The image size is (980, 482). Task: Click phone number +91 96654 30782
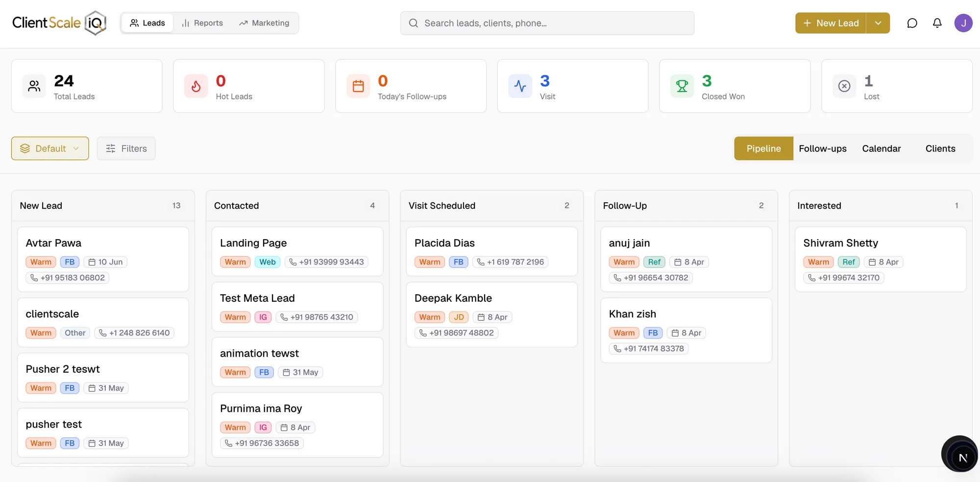coord(651,278)
